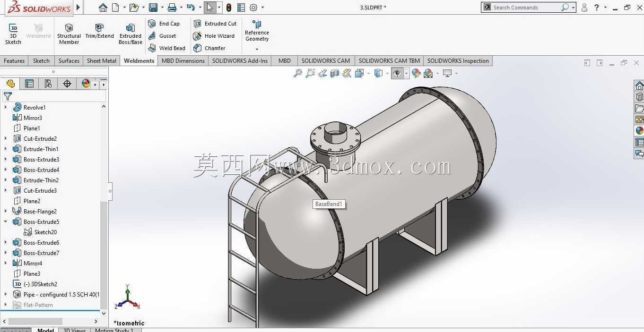644x332 pixels.
Task: Save the current part
Action: [x=153, y=8]
